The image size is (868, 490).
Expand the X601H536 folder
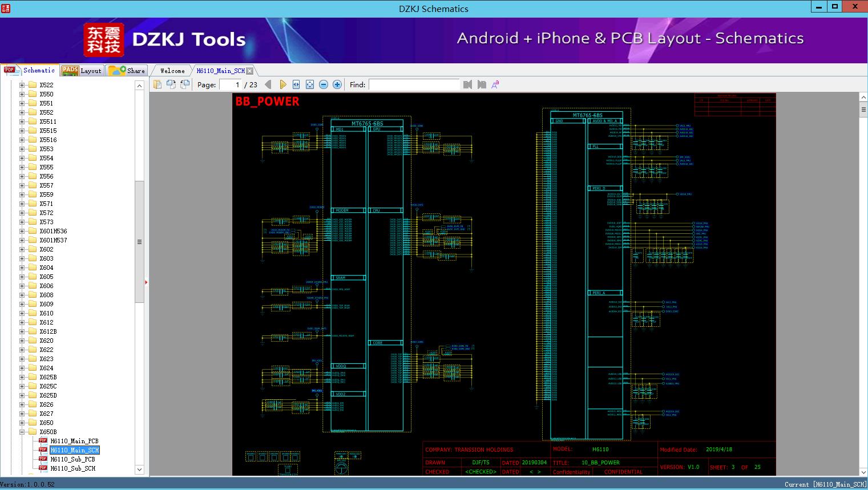(x=22, y=231)
